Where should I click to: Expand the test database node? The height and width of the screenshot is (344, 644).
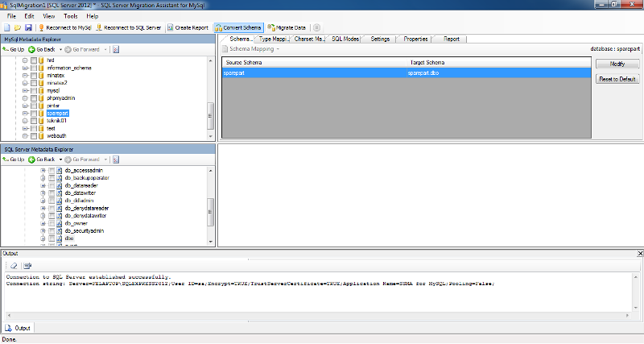(x=25, y=129)
